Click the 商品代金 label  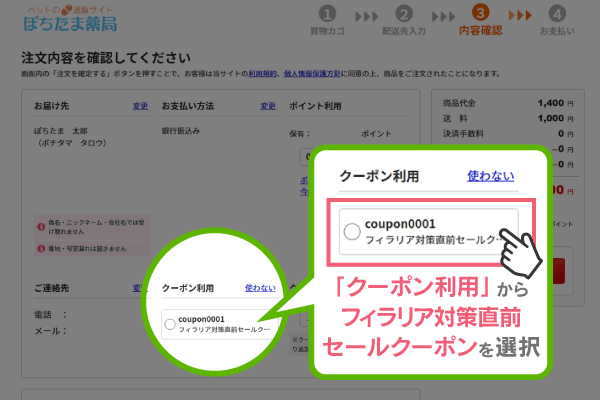point(459,103)
